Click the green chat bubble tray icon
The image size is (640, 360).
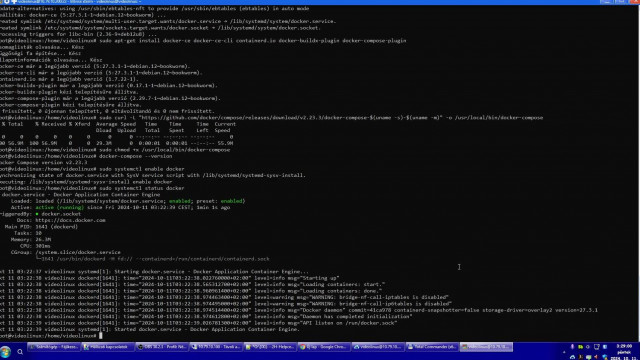[x=588, y=357]
